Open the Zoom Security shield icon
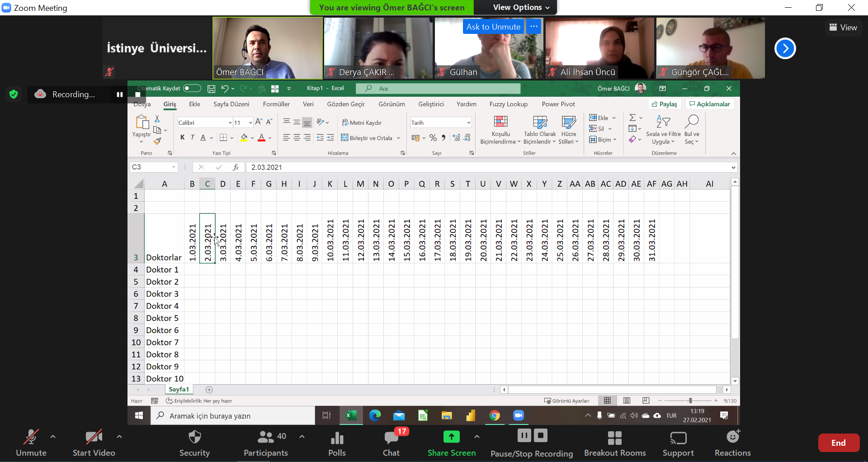This screenshot has width=868, height=462. [194, 437]
